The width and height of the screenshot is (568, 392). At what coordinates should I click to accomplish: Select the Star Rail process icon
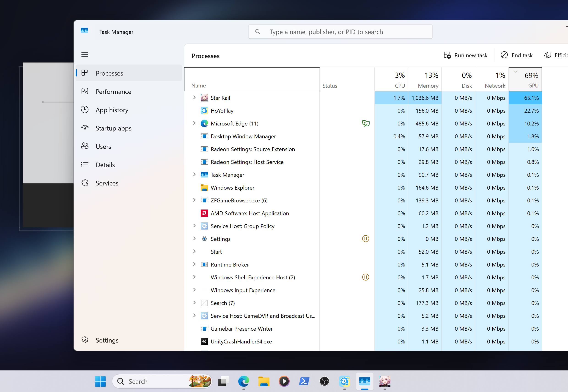click(204, 98)
